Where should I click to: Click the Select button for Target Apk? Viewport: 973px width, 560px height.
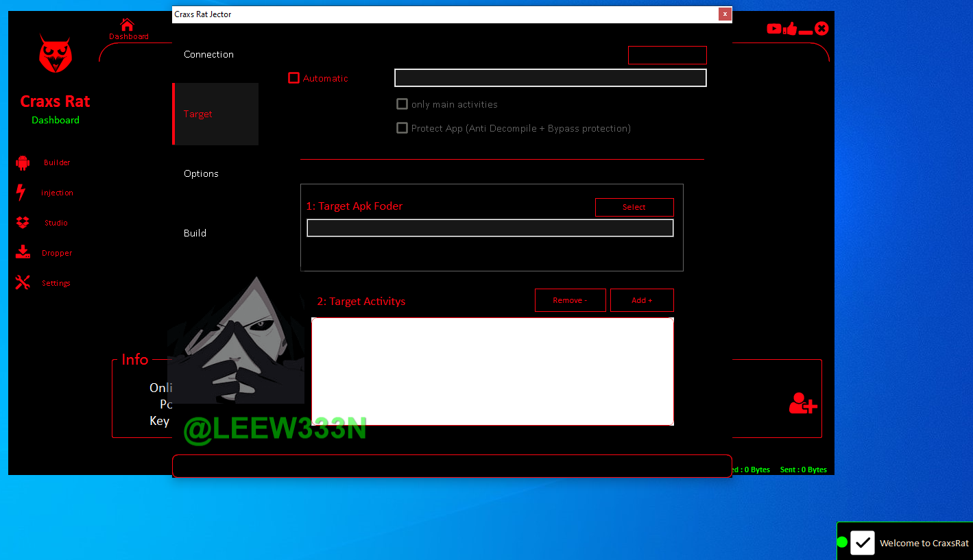[634, 207]
